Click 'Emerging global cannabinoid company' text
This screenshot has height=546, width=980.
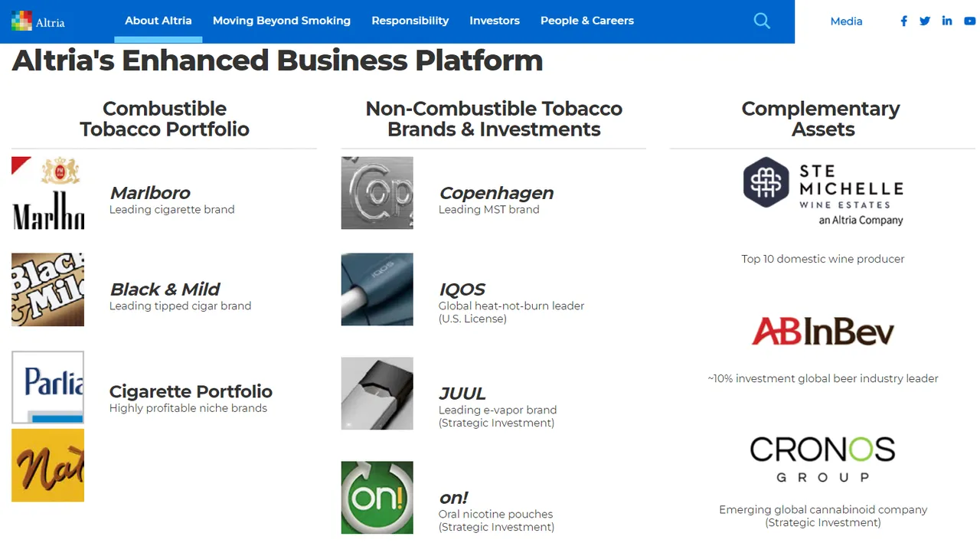tap(823, 510)
